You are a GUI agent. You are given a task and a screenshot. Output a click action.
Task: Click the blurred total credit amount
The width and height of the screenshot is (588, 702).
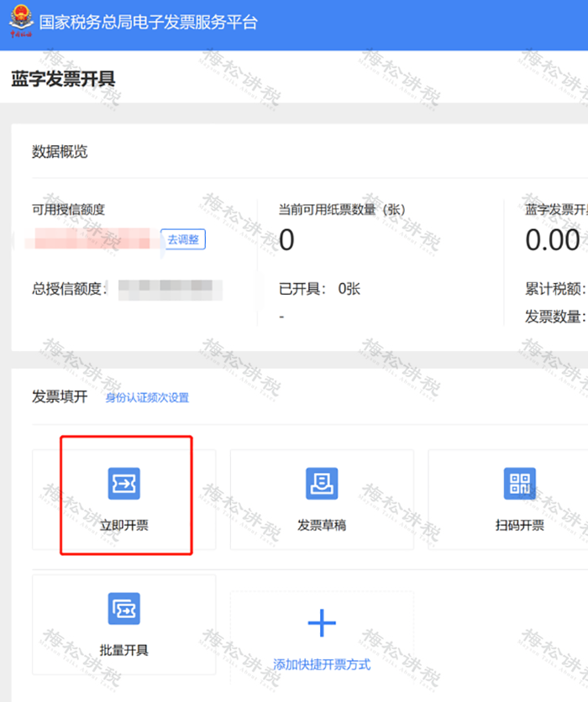171,290
